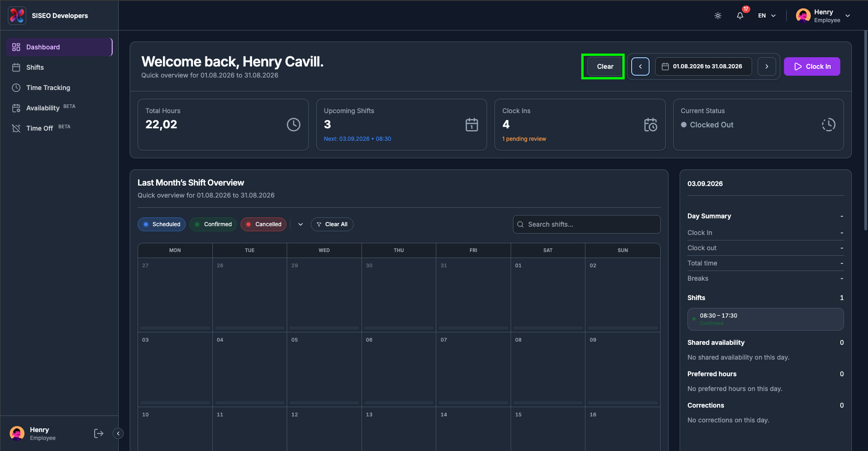This screenshot has width=868, height=451.
Task: Open the Dashboard sidebar item
Action: (59, 47)
